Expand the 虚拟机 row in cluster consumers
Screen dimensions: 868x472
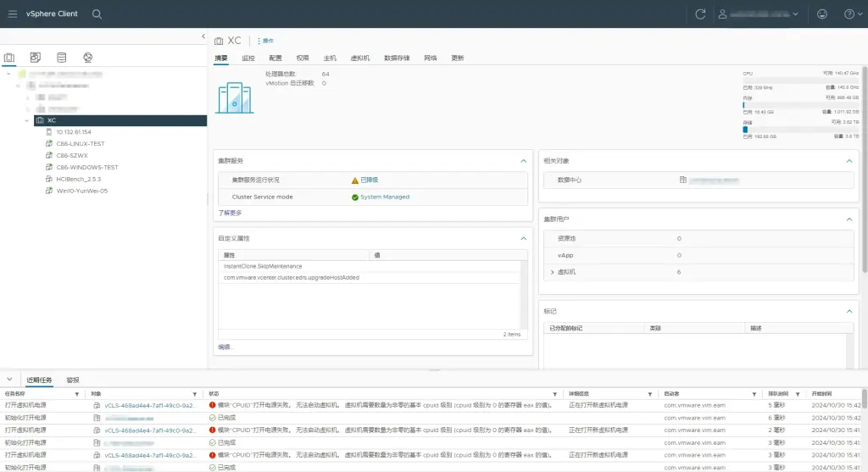553,272
